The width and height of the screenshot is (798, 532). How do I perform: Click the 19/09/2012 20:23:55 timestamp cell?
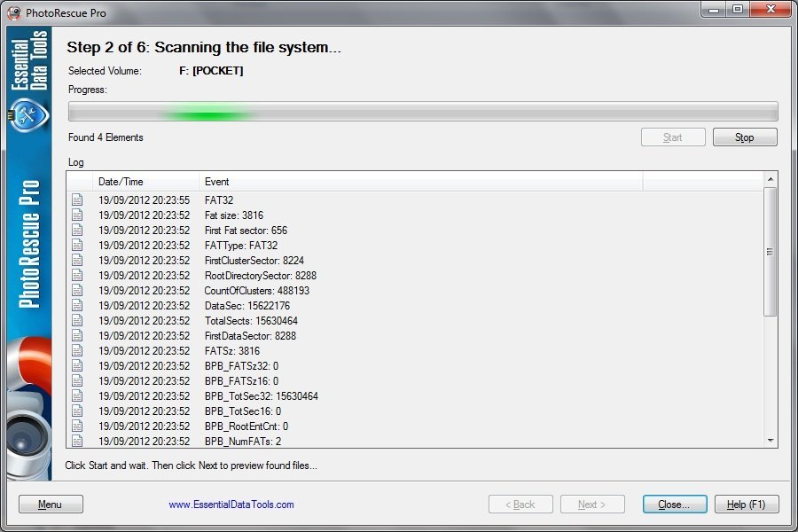(144, 200)
